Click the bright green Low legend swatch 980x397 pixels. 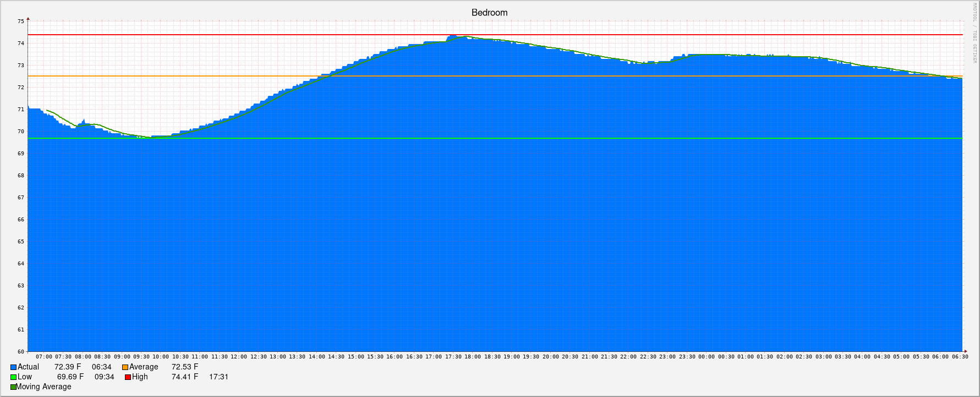14,377
